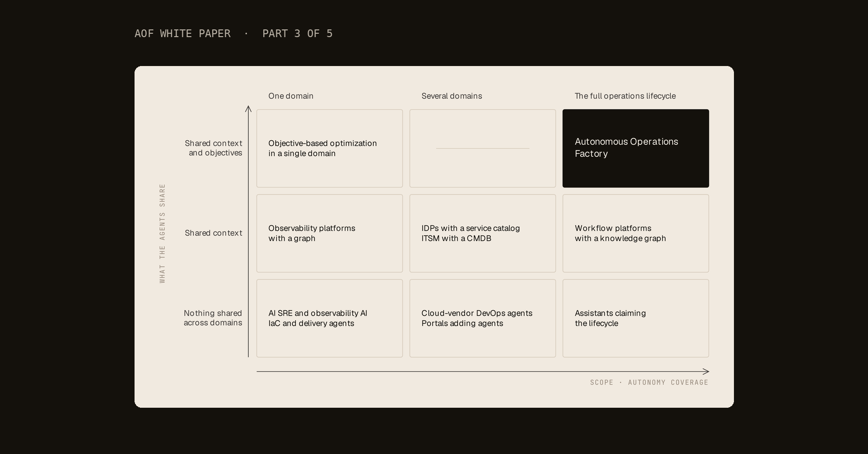The height and width of the screenshot is (454, 868).
Task: Click the 'Workflow platforms with a knowledge graph' cell
Action: (636, 233)
